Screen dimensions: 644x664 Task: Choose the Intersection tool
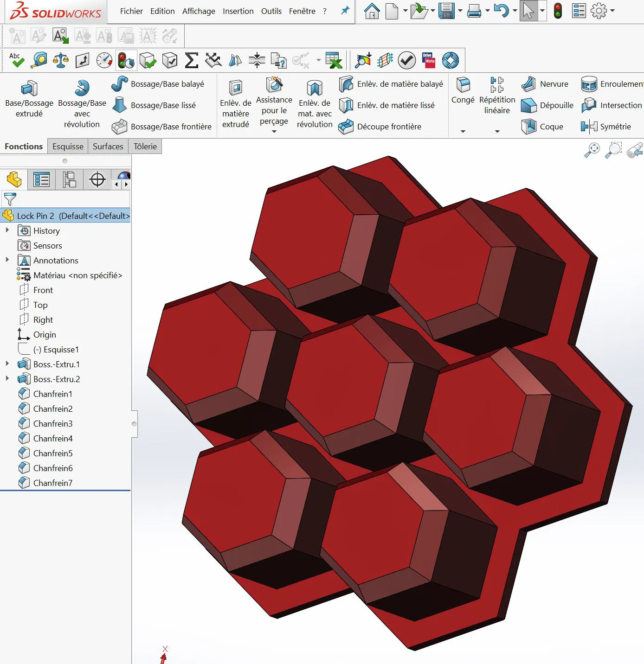pyautogui.click(x=612, y=105)
